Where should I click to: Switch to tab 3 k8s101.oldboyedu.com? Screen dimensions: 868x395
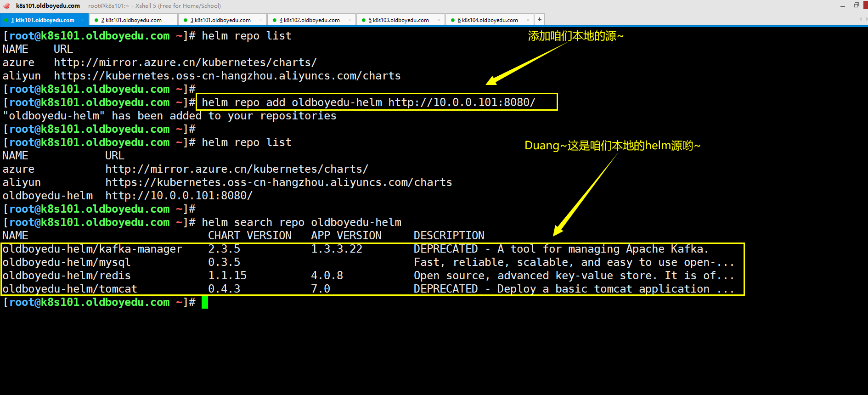click(x=220, y=20)
